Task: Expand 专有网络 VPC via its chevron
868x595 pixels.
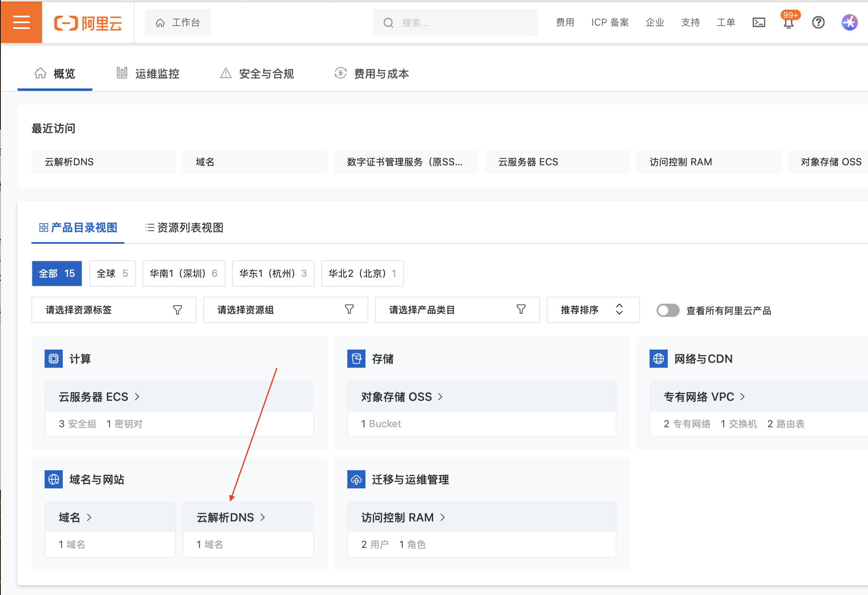Action: [x=742, y=397]
